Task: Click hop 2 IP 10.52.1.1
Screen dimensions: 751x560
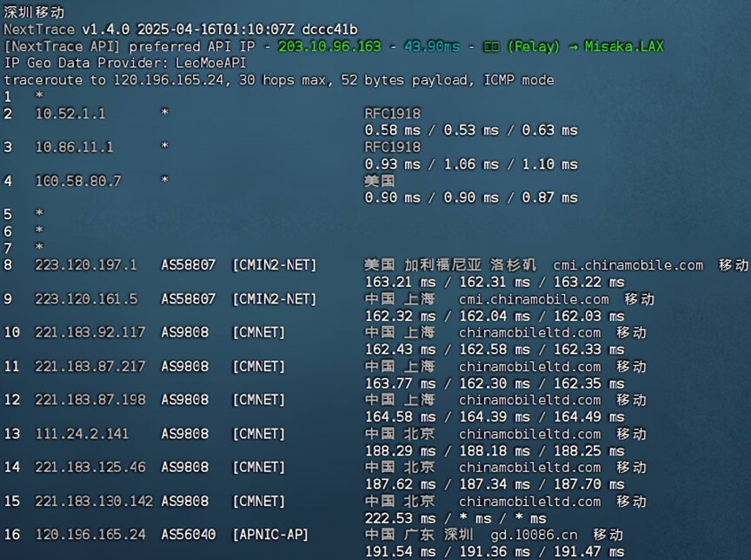Action: click(x=70, y=114)
